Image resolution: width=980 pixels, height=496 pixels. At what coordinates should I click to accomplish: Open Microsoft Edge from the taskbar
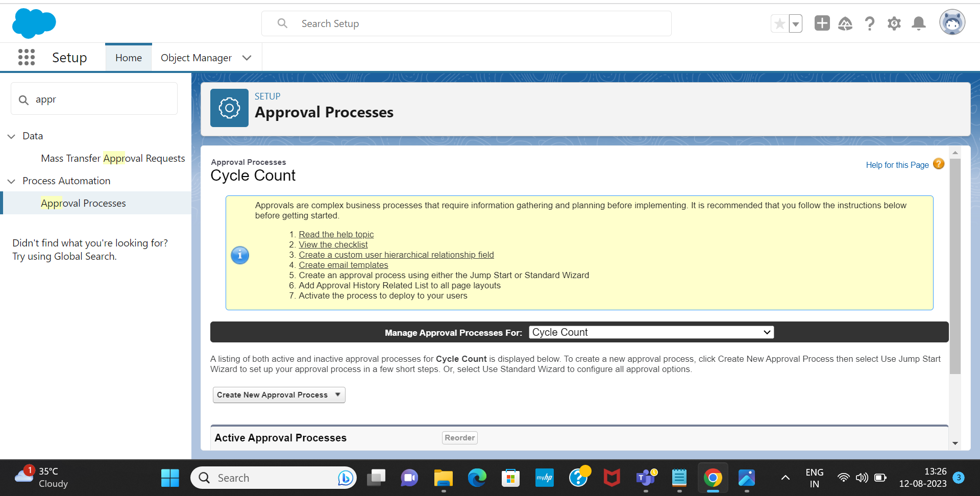tap(477, 478)
